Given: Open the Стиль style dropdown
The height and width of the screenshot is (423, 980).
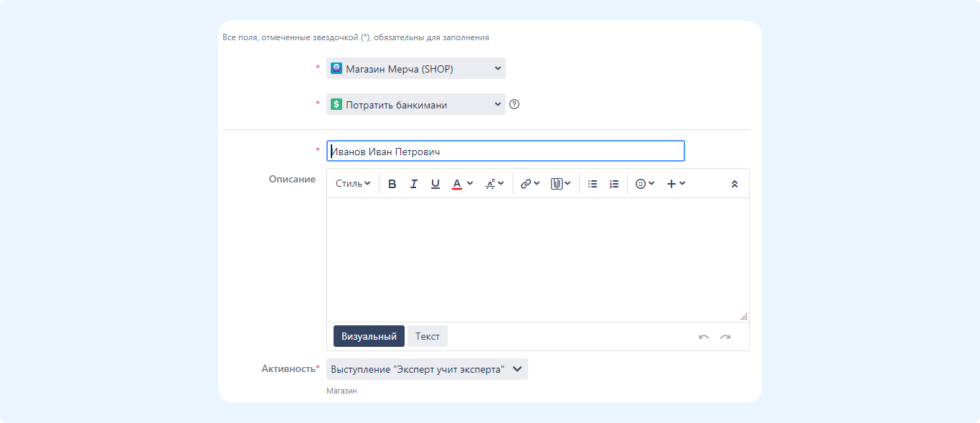Looking at the screenshot, I should point(353,184).
